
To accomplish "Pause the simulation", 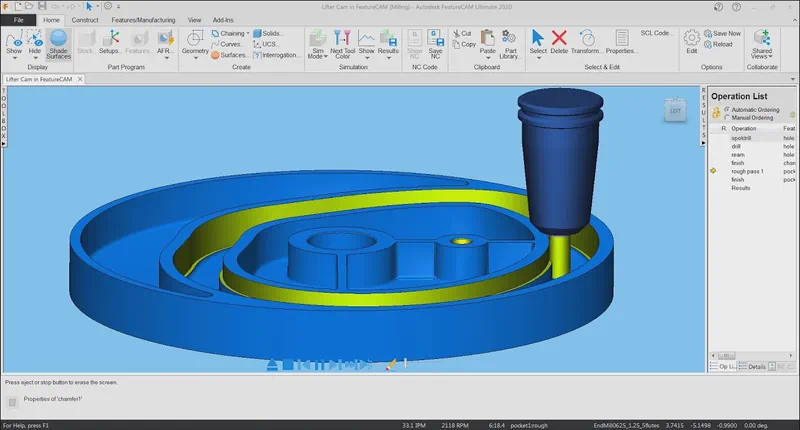I will click(x=319, y=365).
